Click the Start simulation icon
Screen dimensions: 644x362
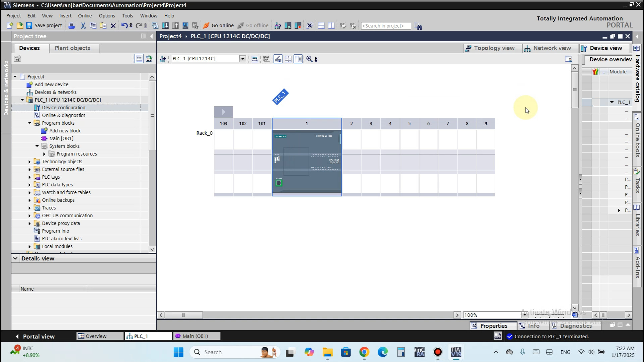coord(185,25)
